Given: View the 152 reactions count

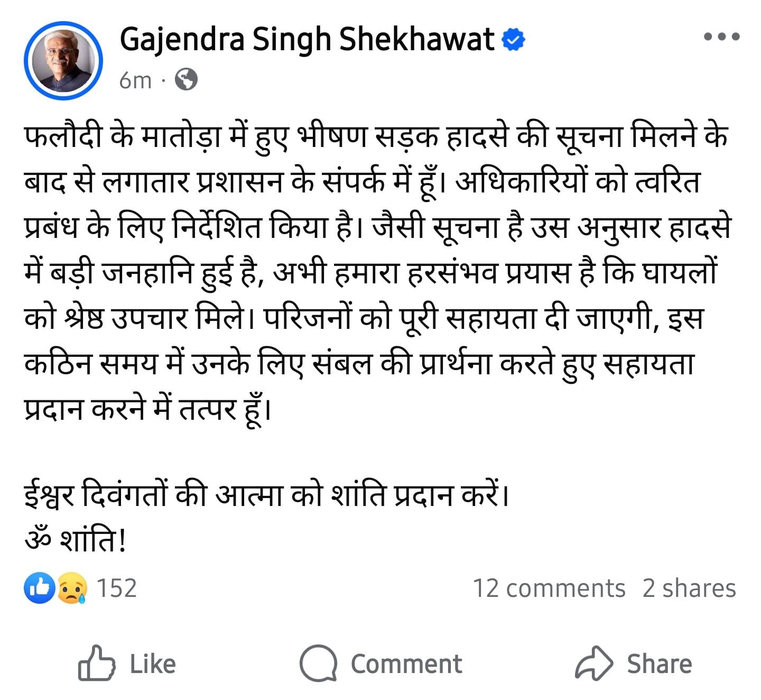Looking at the screenshot, I should click(x=117, y=588).
